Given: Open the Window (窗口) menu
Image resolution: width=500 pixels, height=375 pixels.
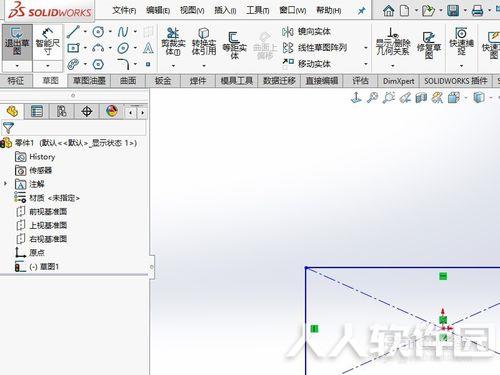Looking at the screenshot, I should click(293, 11).
